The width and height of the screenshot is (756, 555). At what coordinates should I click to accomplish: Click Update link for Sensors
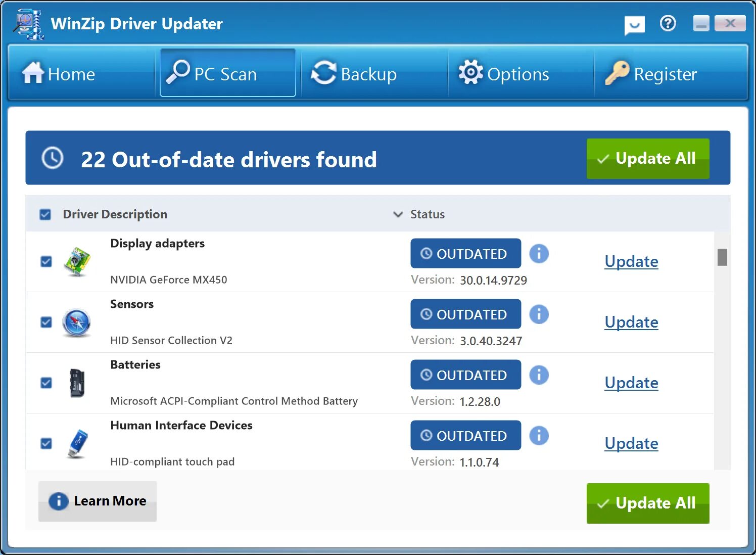tap(631, 322)
